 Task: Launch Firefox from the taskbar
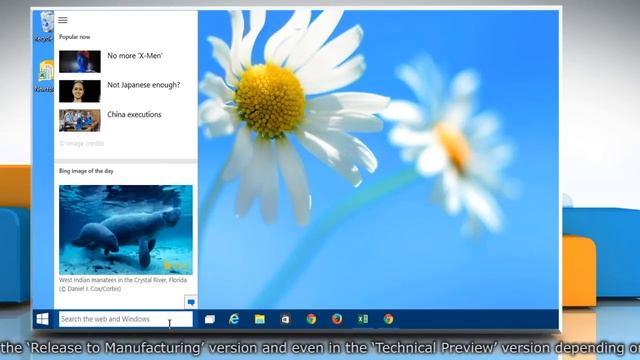tap(337, 319)
